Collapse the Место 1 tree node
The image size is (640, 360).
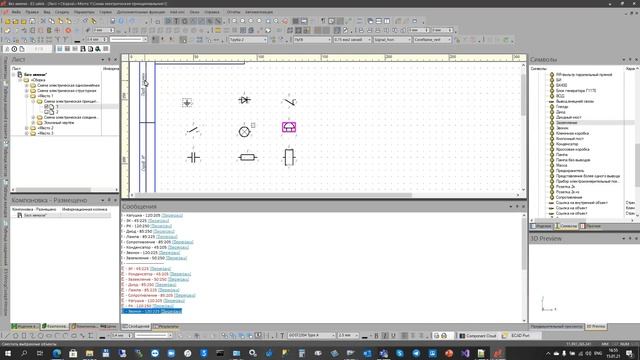tap(27, 96)
